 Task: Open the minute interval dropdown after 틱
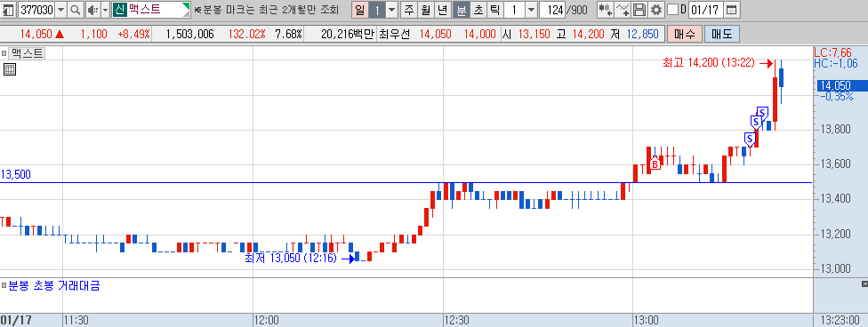tap(531, 10)
